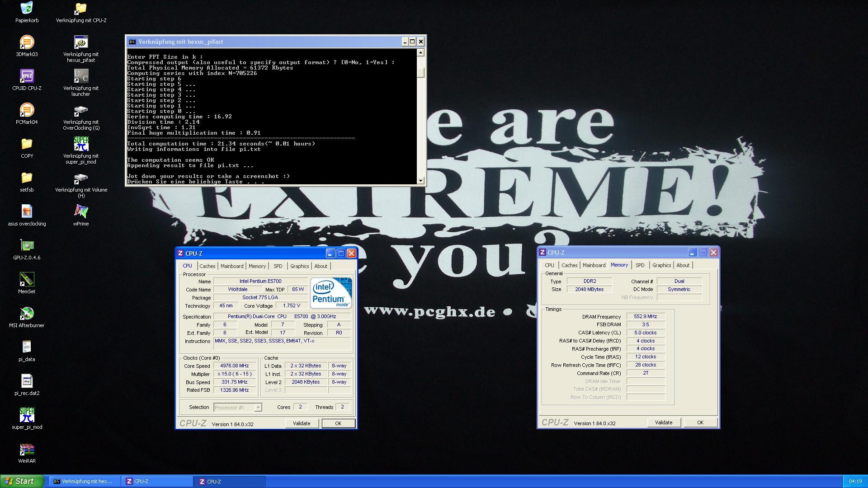
Task: Switch to CPU tab in left CPU-Z window
Action: pyautogui.click(x=187, y=266)
